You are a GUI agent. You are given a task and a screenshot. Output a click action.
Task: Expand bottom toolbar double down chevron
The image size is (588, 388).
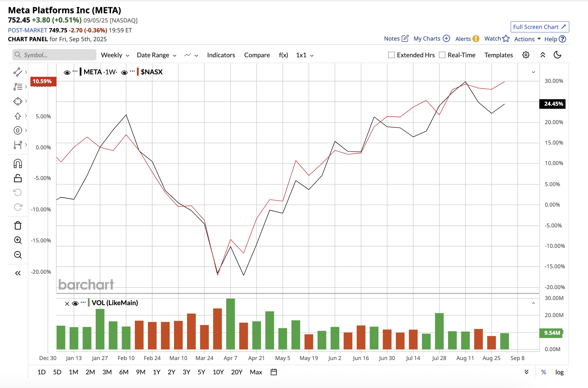(527, 372)
